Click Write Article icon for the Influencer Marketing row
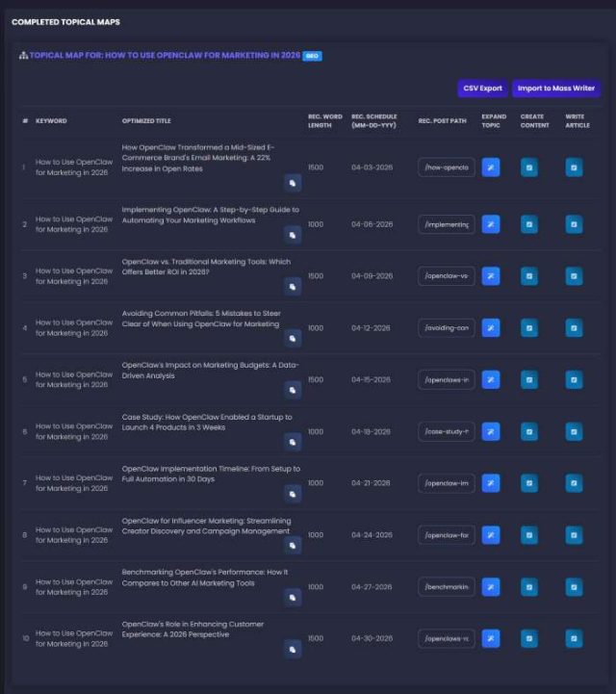 click(x=574, y=534)
